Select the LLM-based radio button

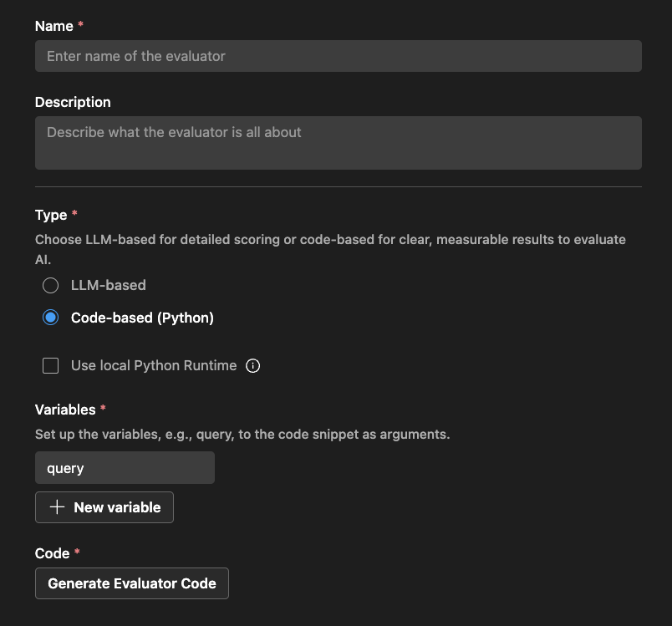(x=50, y=285)
